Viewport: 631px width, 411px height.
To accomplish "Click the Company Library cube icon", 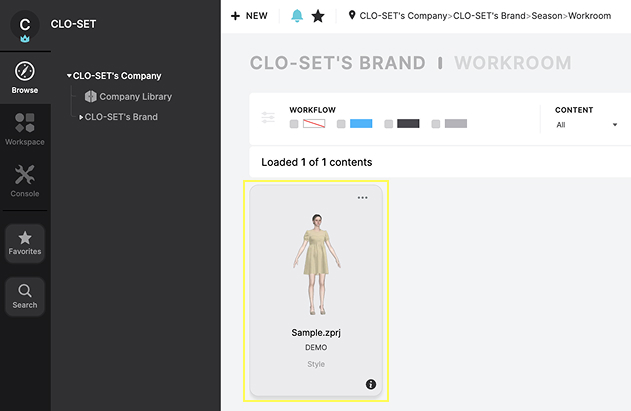I will click(x=91, y=97).
